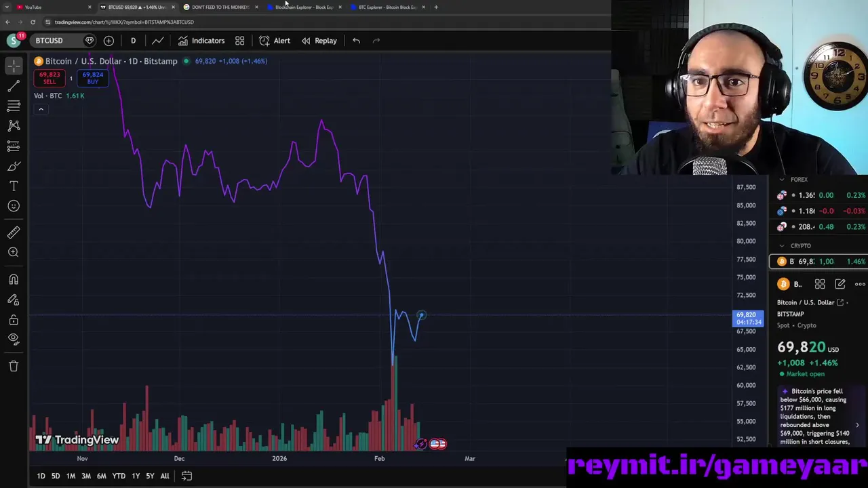868x488 pixels.
Task: Click the current price label 69,820 on axis
Action: 748,318
